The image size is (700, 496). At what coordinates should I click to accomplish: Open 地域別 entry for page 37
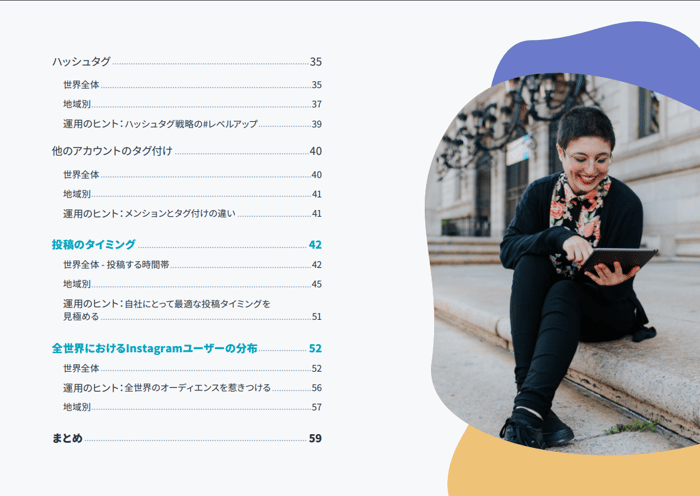[192, 104]
